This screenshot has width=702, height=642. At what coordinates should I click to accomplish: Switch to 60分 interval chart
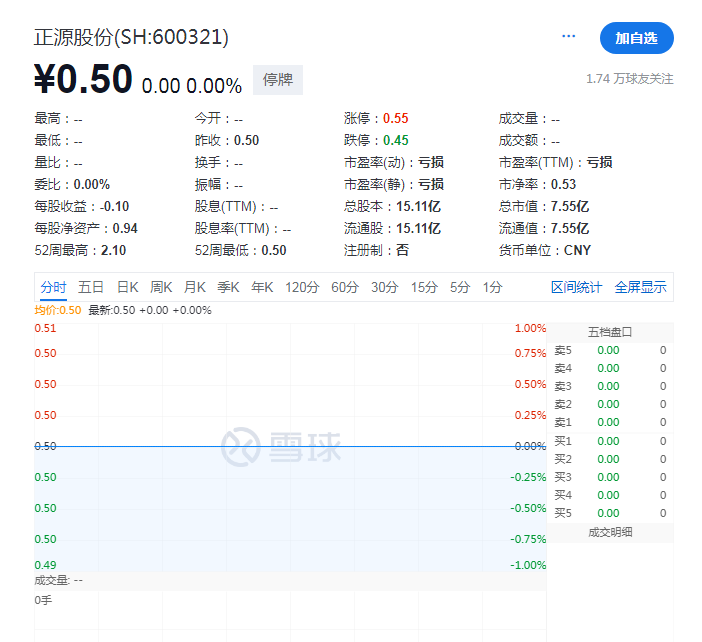point(344,287)
